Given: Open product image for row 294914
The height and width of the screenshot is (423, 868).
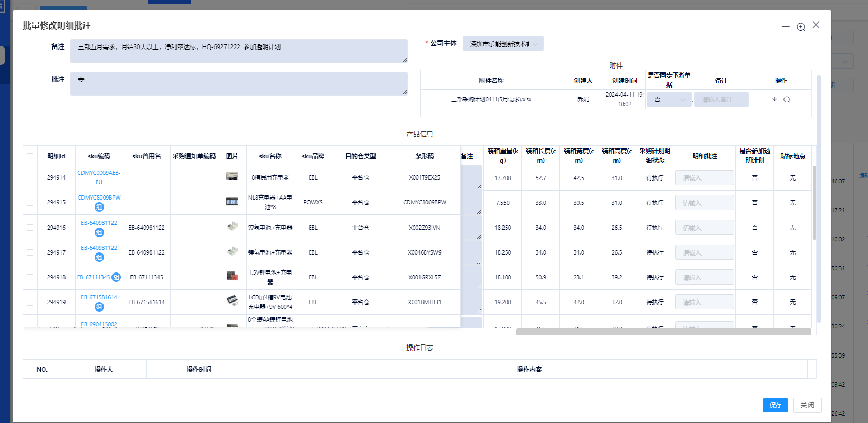Looking at the screenshot, I should tap(232, 176).
